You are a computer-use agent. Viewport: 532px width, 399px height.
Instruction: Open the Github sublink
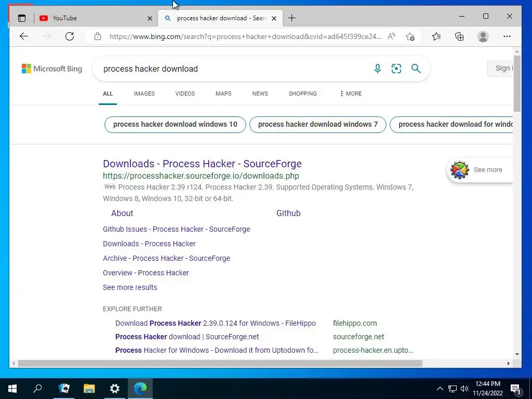tap(288, 214)
